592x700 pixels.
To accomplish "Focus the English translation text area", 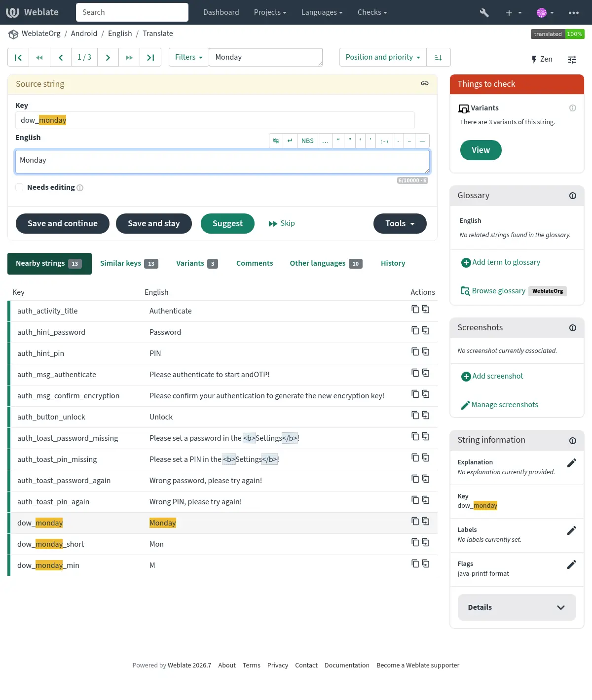I will (x=222, y=162).
